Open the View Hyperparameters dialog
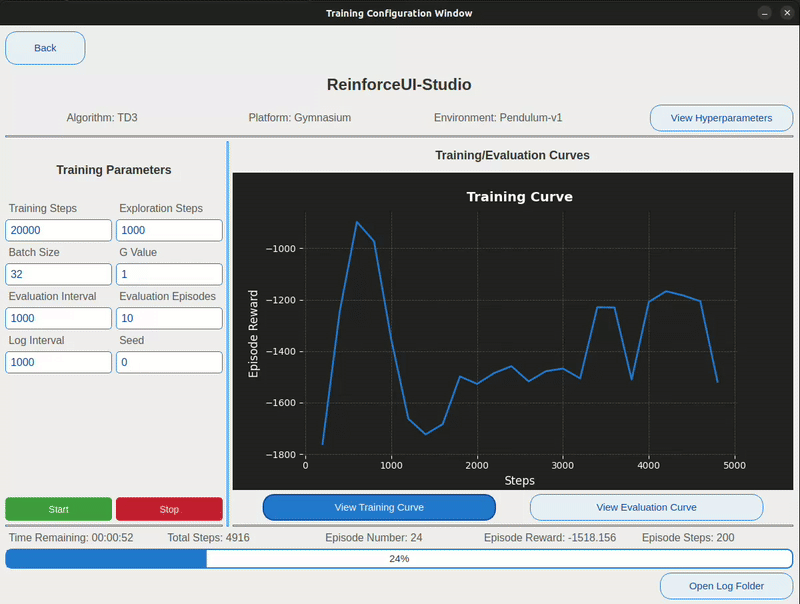800x604 pixels. (721, 118)
